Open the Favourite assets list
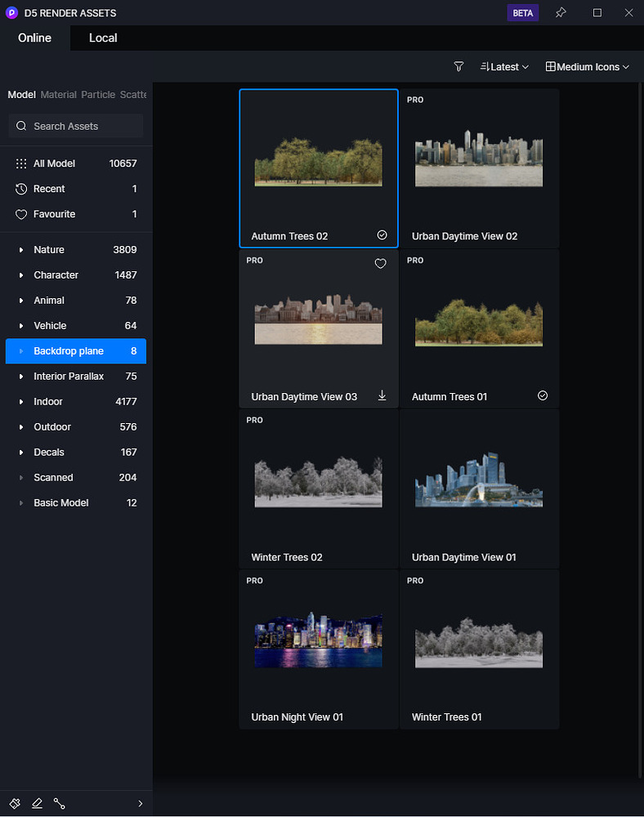The width and height of the screenshot is (644, 817). coord(76,214)
